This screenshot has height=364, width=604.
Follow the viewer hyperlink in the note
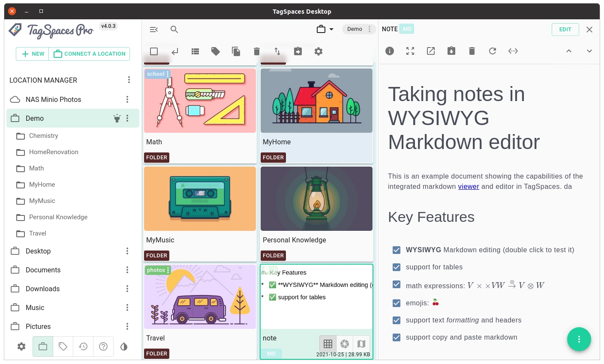click(x=469, y=187)
